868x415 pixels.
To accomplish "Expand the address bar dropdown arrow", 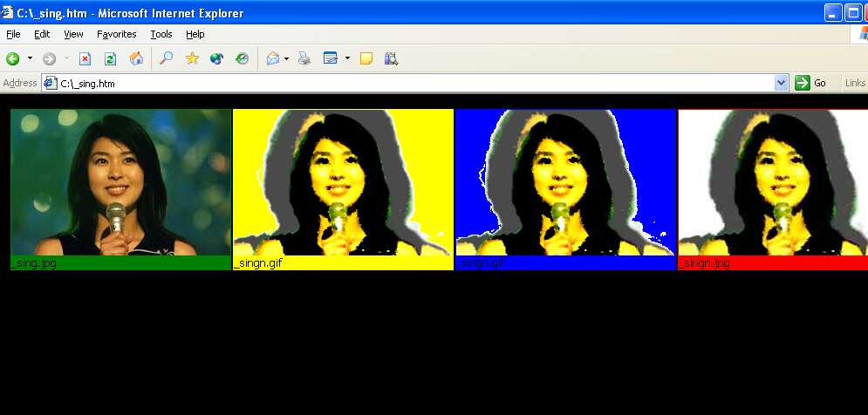I will coord(781,83).
